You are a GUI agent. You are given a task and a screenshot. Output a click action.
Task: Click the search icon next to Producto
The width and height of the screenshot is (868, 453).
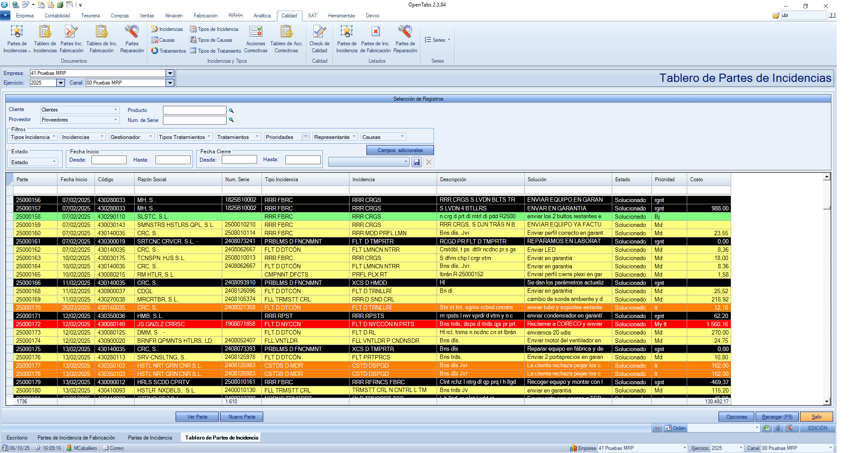click(x=231, y=111)
